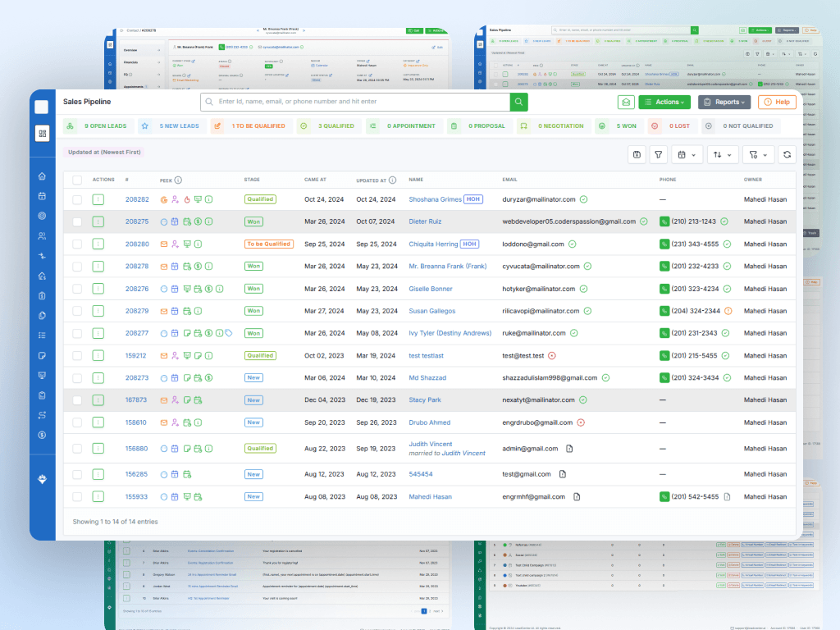Image resolution: width=840 pixels, height=630 pixels.
Task: Open the list icon in left sidebar
Action: pos(43,336)
